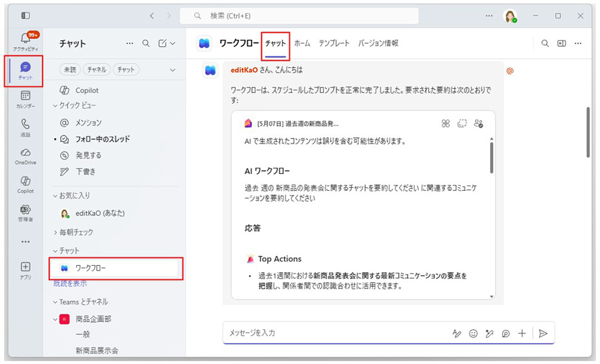Open title bar settings and more ellipsis
Screen dimensions: 600x364
(489, 16)
